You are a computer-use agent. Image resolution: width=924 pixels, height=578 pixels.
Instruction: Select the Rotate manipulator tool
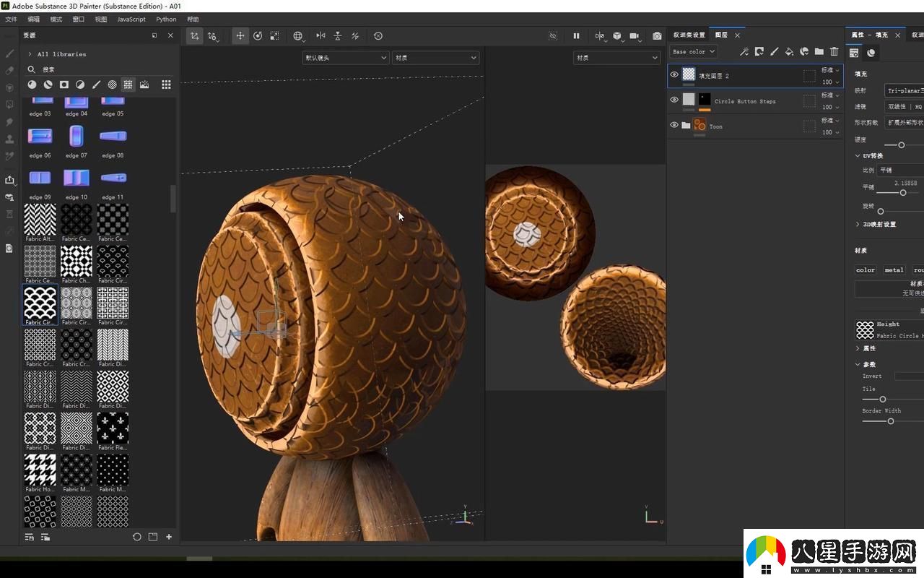(258, 35)
